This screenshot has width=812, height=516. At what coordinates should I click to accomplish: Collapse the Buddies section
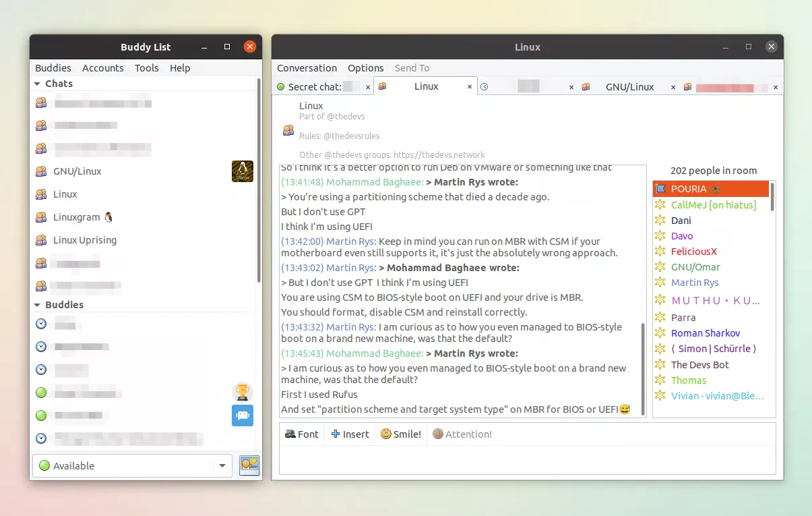pos(38,304)
